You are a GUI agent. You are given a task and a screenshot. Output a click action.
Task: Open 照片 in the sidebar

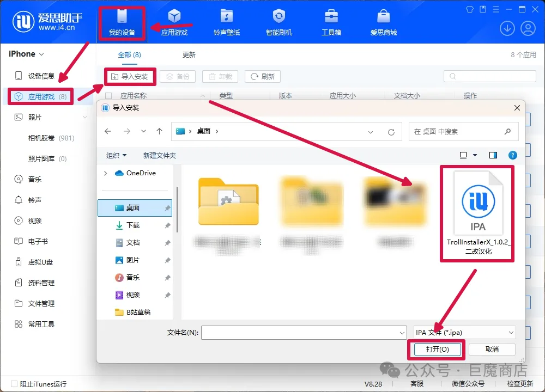click(35, 118)
